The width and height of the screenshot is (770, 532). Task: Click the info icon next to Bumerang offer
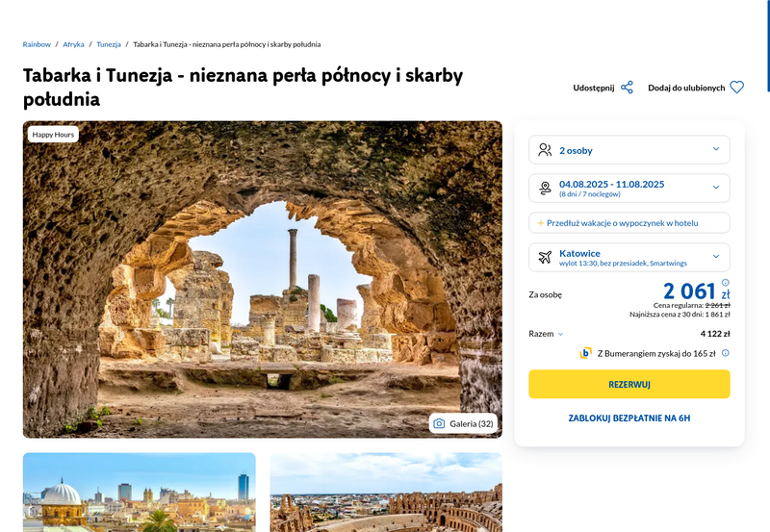pos(726,353)
